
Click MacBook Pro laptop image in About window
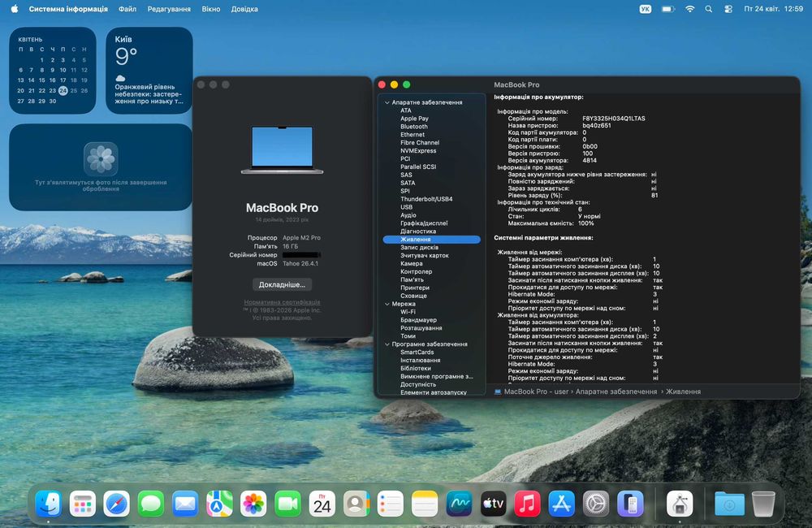tap(283, 150)
